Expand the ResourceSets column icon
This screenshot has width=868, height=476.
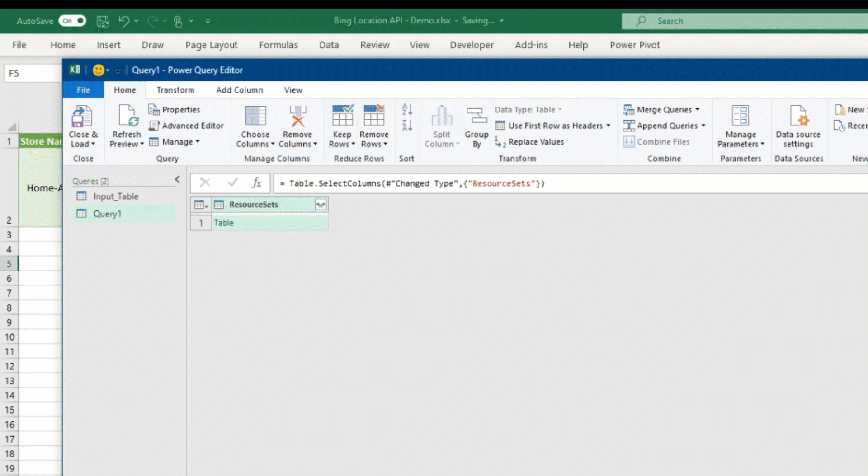321,205
